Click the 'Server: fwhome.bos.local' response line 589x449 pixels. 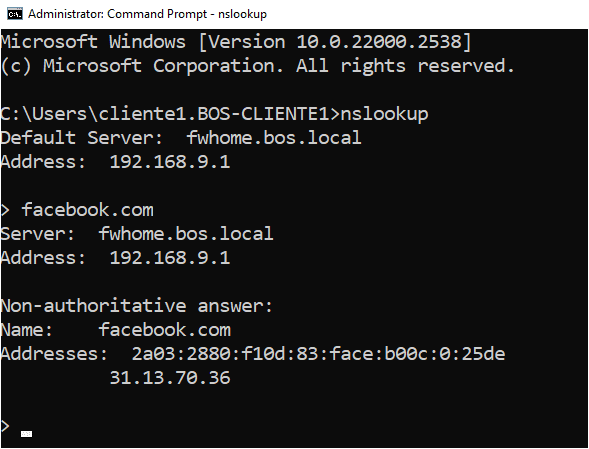tap(137, 234)
